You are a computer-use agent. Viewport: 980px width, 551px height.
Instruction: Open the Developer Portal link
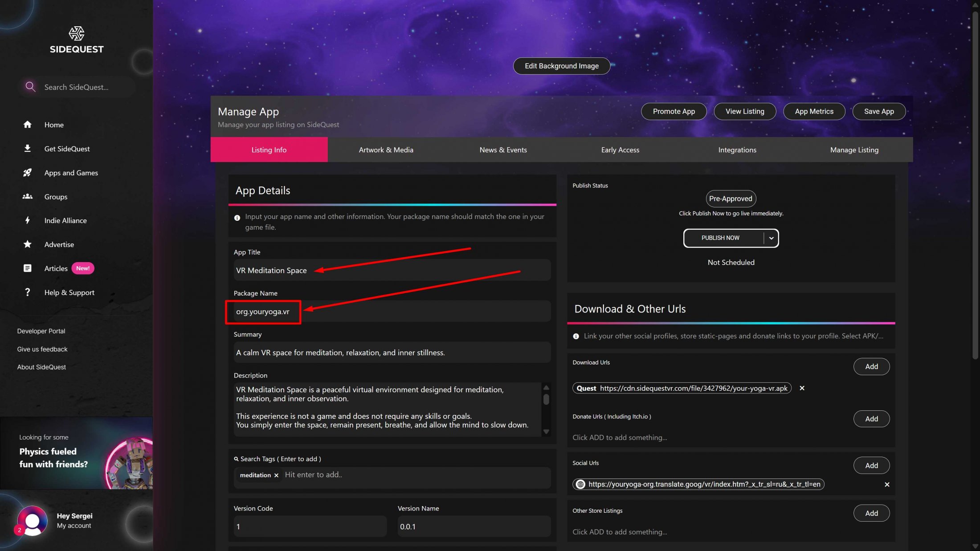click(x=41, y=331)
